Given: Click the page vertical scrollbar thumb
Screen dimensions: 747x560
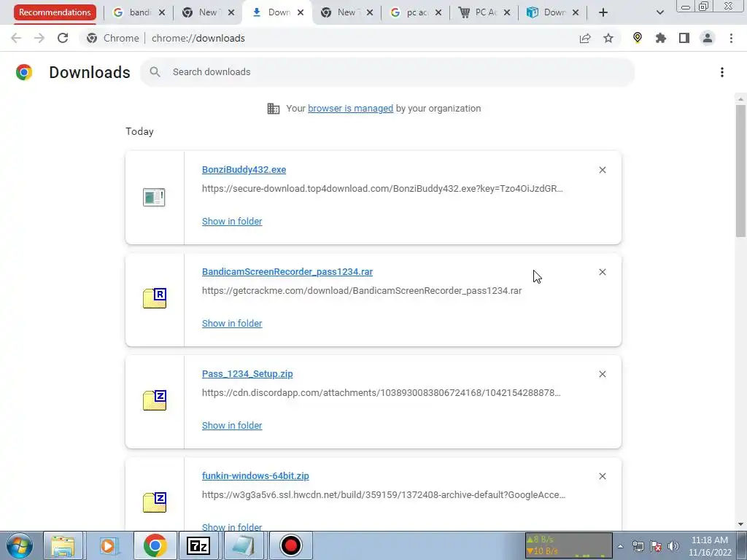Looking at the screenshot, I should pyautogui.click(x=740, y=171).
